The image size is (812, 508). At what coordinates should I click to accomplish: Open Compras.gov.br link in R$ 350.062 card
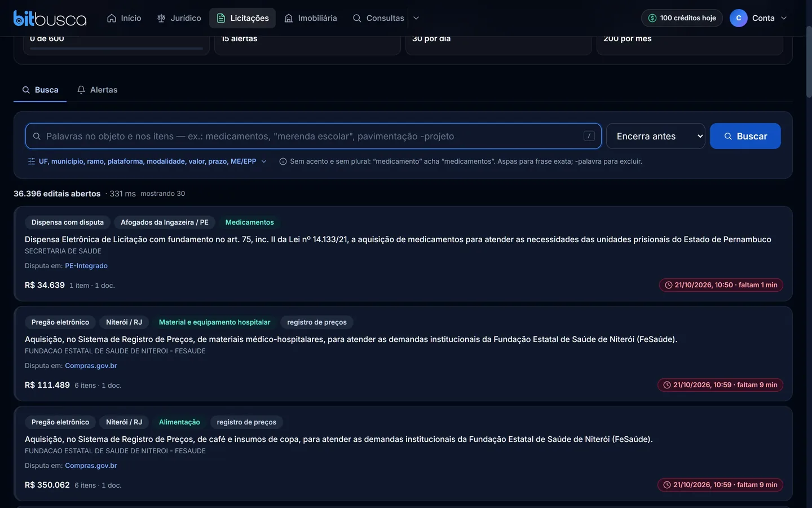tap(91, 466)
